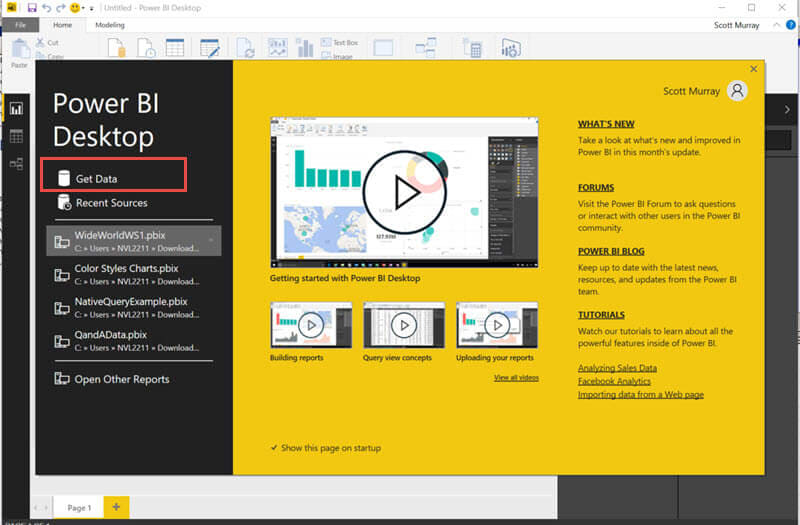Switch to the Modeling ribbon tab

(x=110, y=24)
